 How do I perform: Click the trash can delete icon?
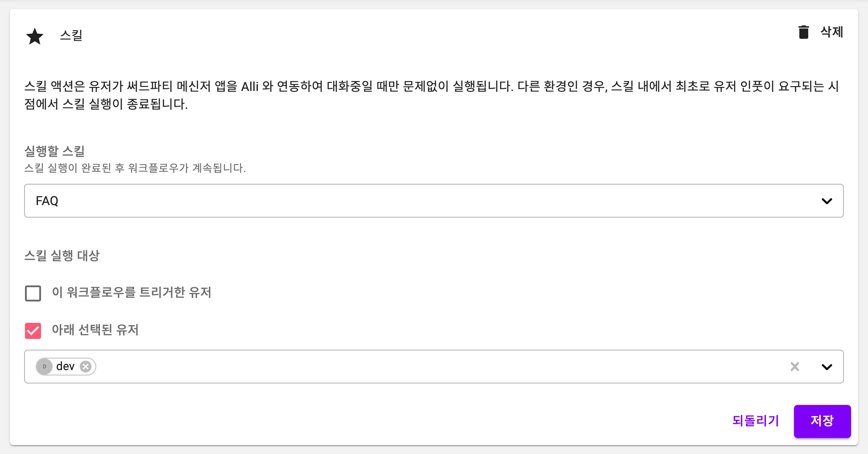point(803,32)
